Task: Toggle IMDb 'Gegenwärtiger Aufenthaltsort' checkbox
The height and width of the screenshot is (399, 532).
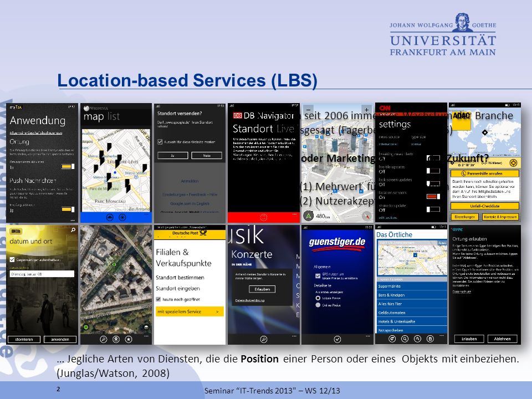Action: 12,259
